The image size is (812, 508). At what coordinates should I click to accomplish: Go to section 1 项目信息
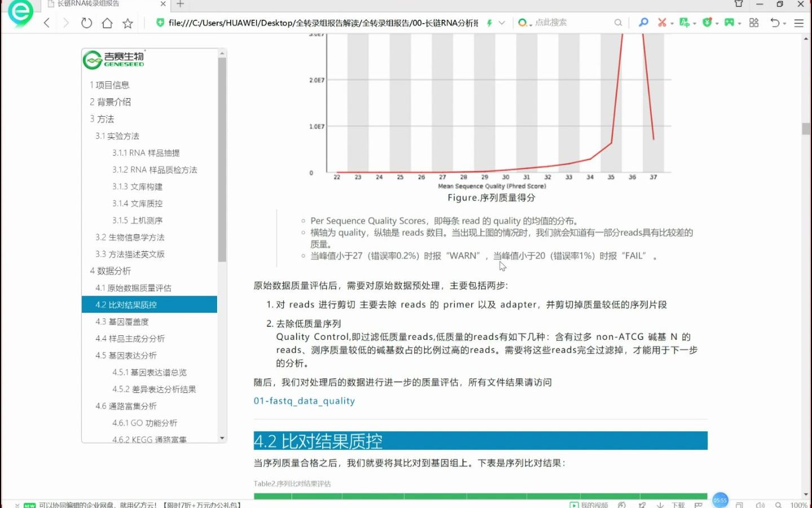point(109,85)
